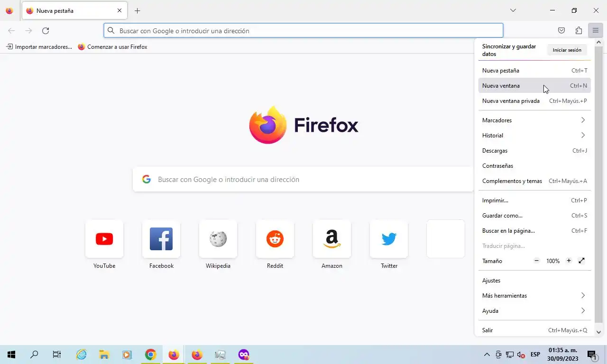This screenshot has width=607, height=364.
Task: Click Importar marcadores bookmark item
Action: pyautogui.click(x=39, y=47)
